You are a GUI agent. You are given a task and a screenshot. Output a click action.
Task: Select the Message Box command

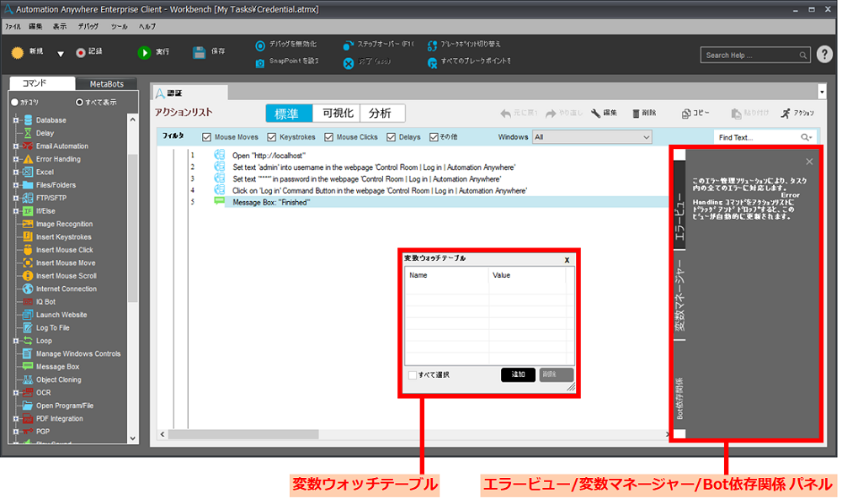click(x=57, y=367)
